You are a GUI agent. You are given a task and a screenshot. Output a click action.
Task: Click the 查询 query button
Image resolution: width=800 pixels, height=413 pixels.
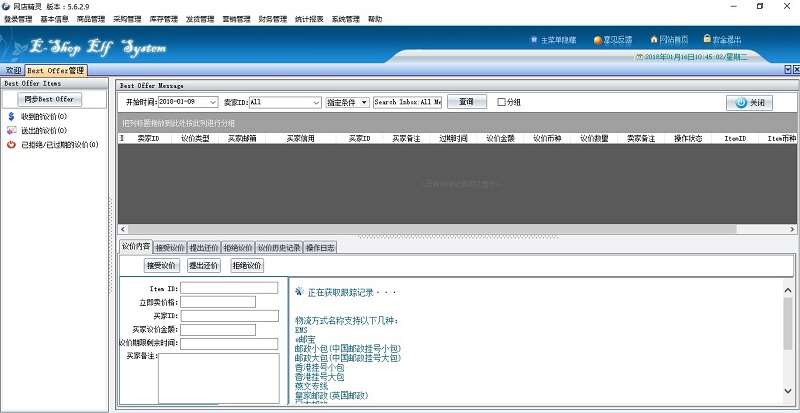467,102
